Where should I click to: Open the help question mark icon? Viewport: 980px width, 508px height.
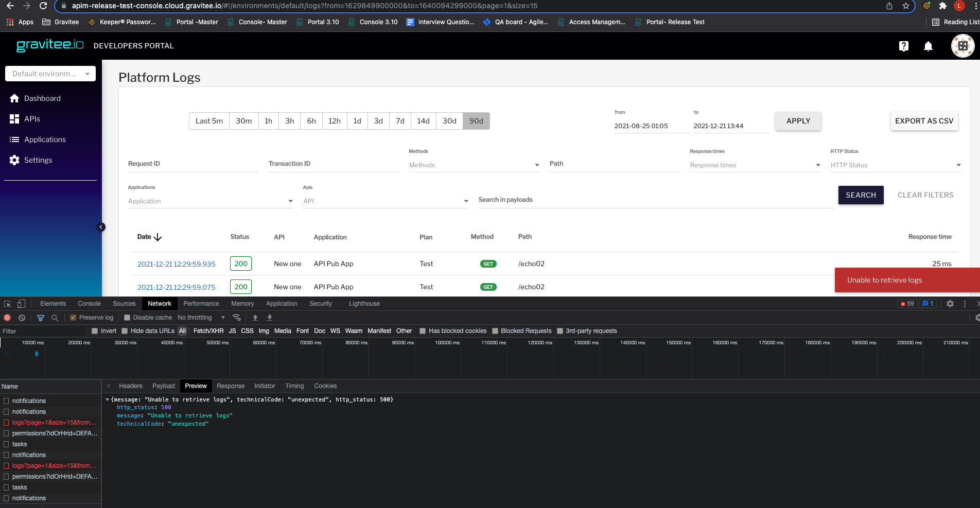(x=903, y=46)
